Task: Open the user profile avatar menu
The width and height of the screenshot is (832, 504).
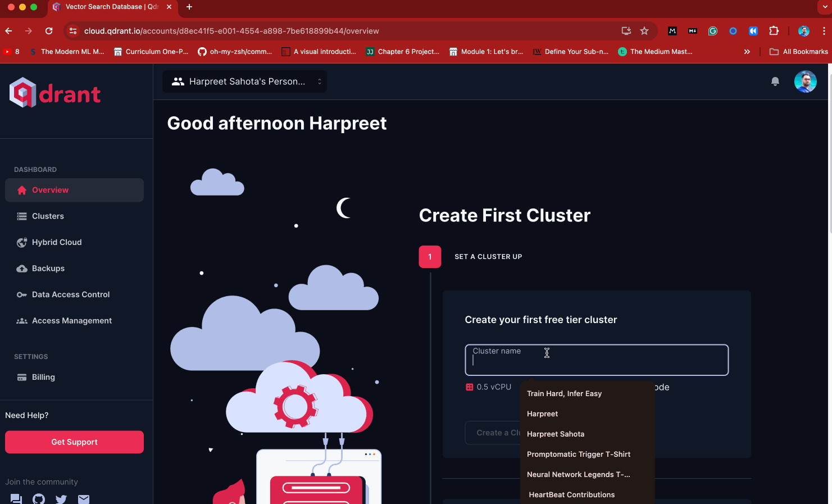Action: pos(805,81)
